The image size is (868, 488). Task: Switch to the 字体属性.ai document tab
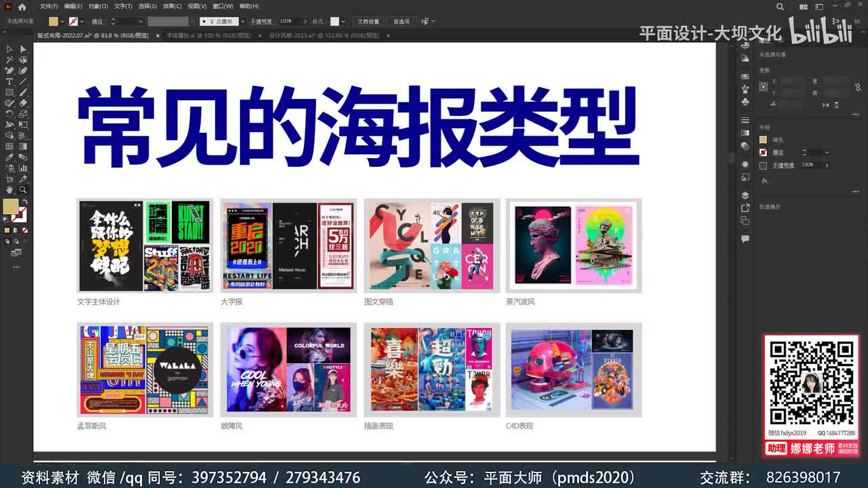(x=210, y=35)
